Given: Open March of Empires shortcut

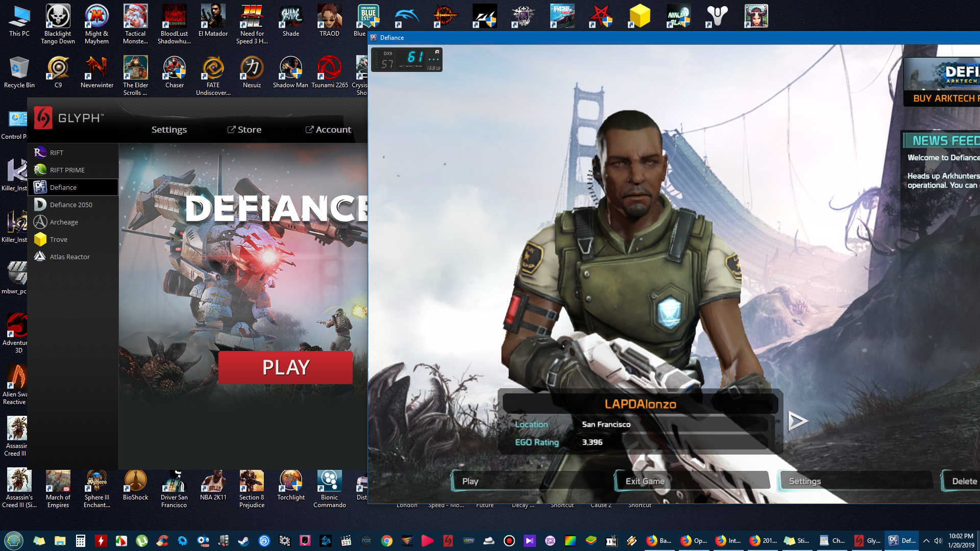Looking at the screenshot, I should click(58, 489).
